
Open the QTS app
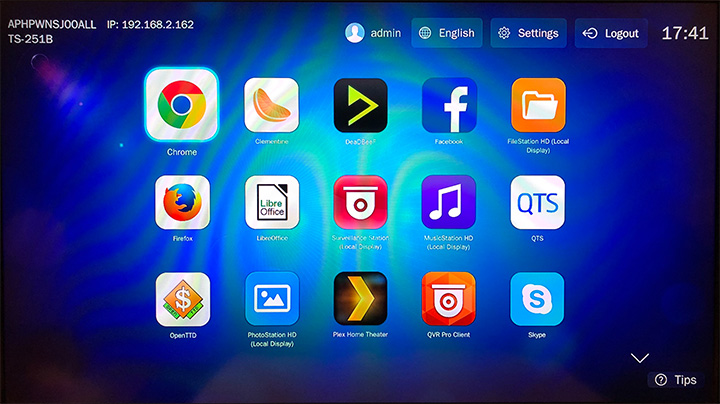[x=538, y=202]
